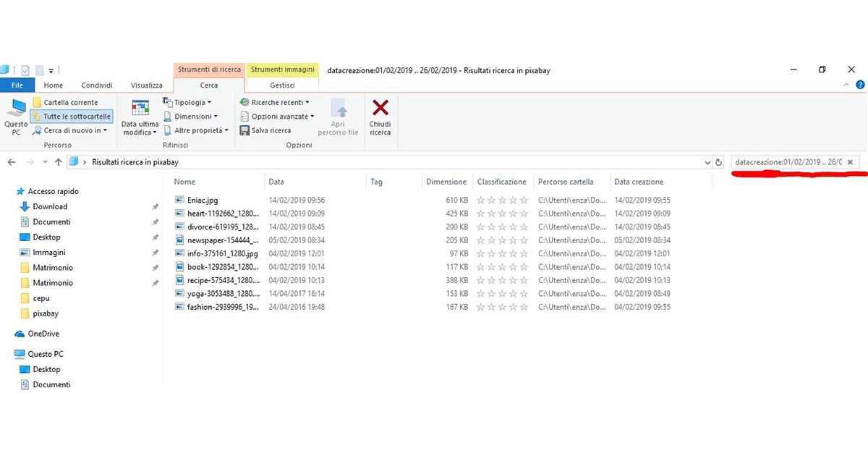Open Opzioni avanzate dropdown
The width and height of the screenshot is (868, 456).
[x=278, y=117]
